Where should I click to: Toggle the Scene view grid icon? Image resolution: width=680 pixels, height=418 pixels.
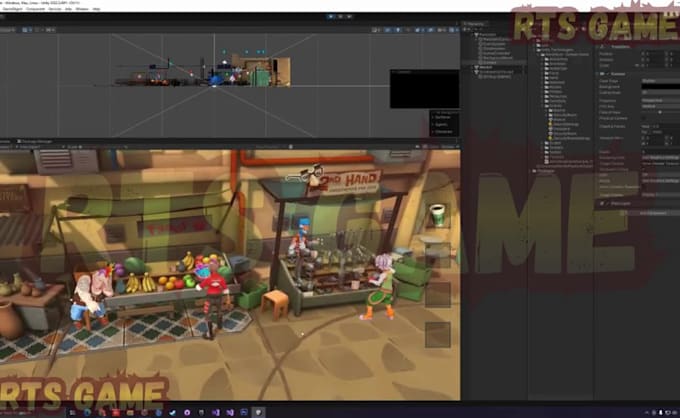click(x=26, y=30)
